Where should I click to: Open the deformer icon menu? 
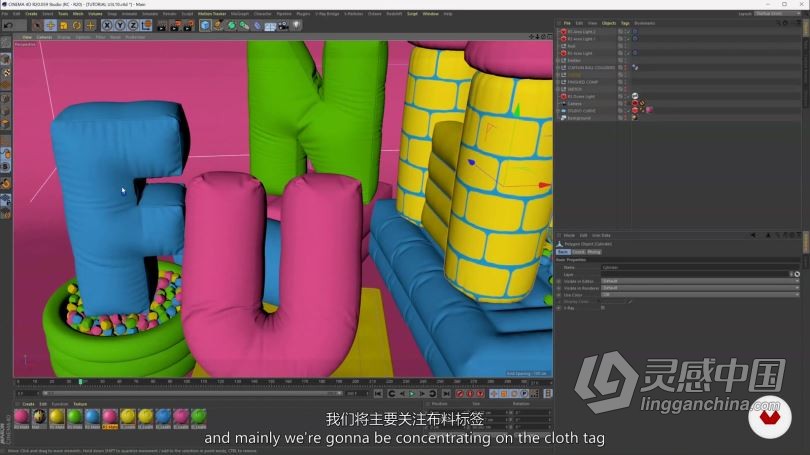[257, 25]
